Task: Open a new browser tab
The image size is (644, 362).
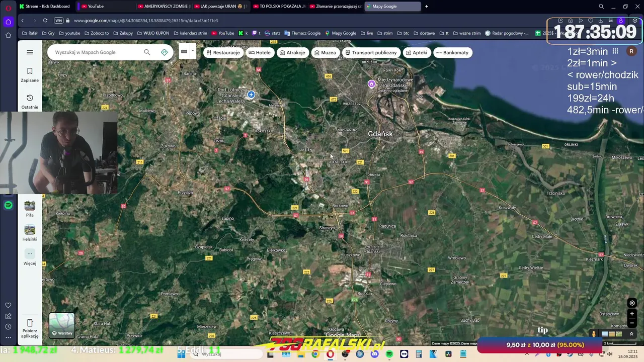Action: pyautogui.click(x=427, y=7)
